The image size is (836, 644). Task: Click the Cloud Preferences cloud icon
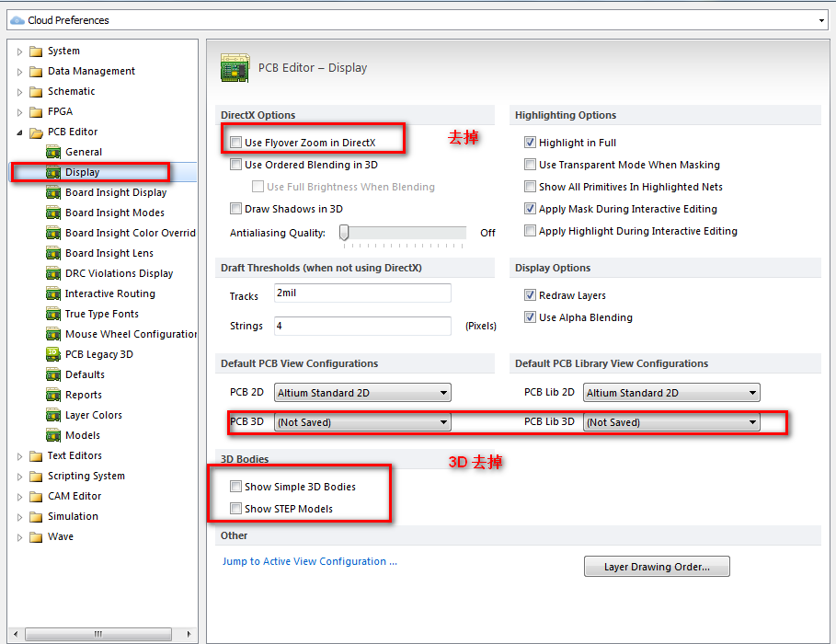pyautogui.click(x=17, y=19)
